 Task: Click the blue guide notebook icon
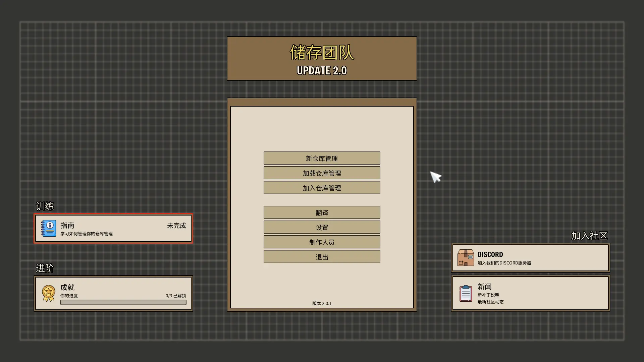49,228
